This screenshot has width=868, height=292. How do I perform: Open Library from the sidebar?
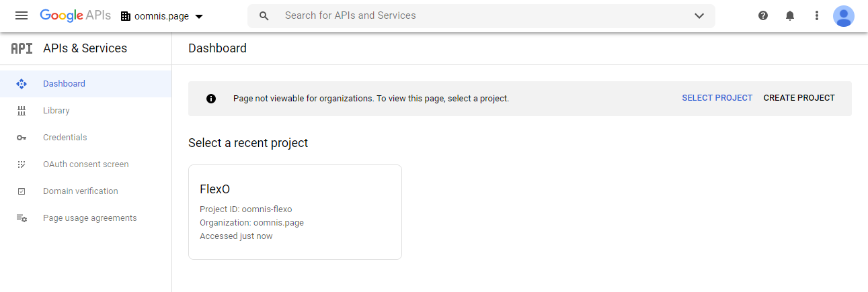coord(86,111)
